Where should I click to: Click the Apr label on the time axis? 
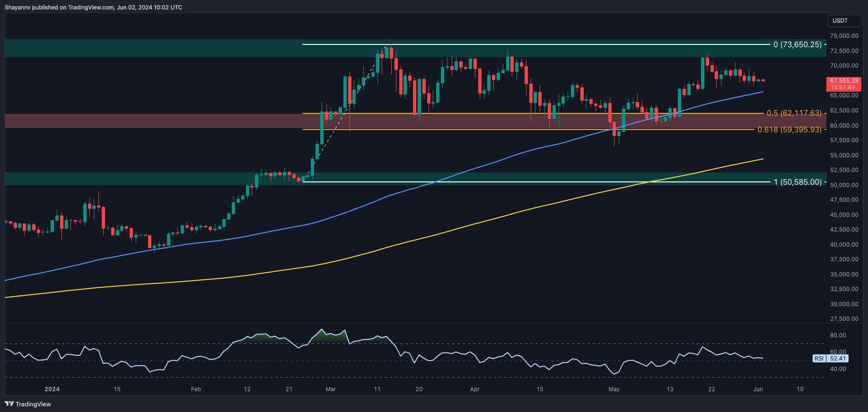[474, 389]
